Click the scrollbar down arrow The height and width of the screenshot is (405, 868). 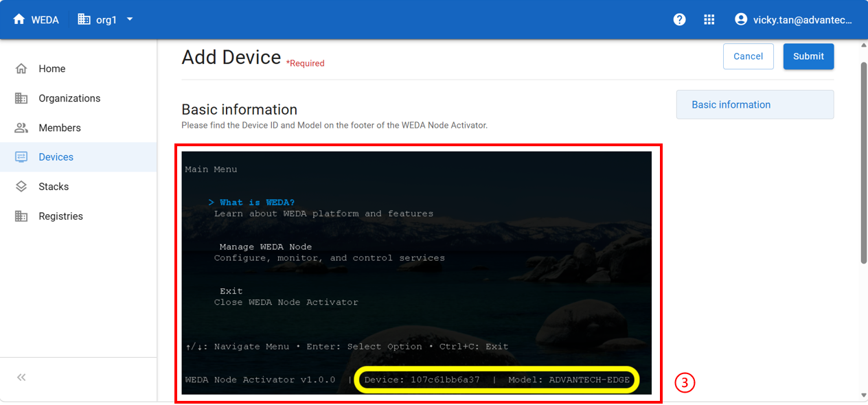[x=864, y=395]
